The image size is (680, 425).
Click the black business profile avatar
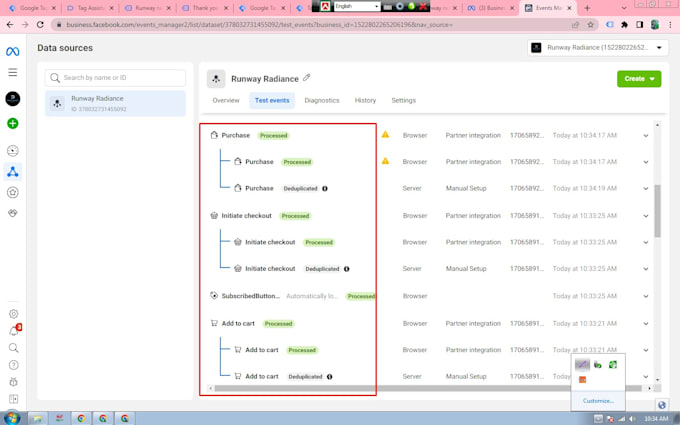pyautogui.click(x=13, y=99)
